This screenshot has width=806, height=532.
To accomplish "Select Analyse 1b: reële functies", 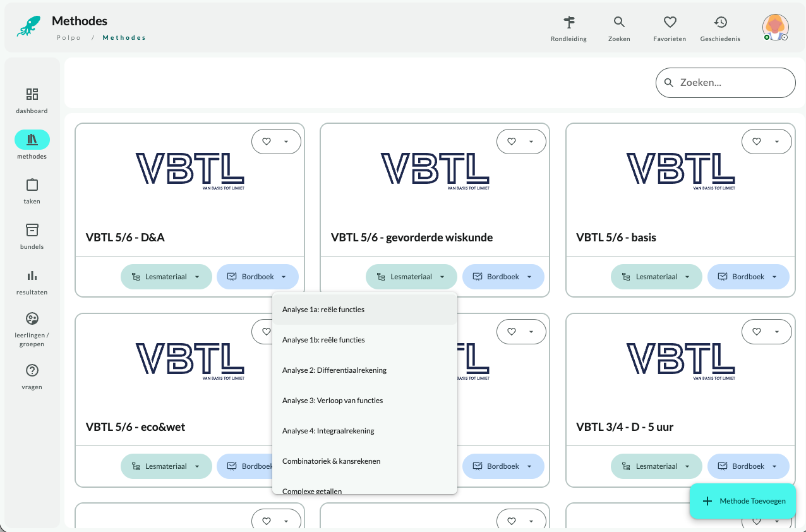I will pos(364,340).
